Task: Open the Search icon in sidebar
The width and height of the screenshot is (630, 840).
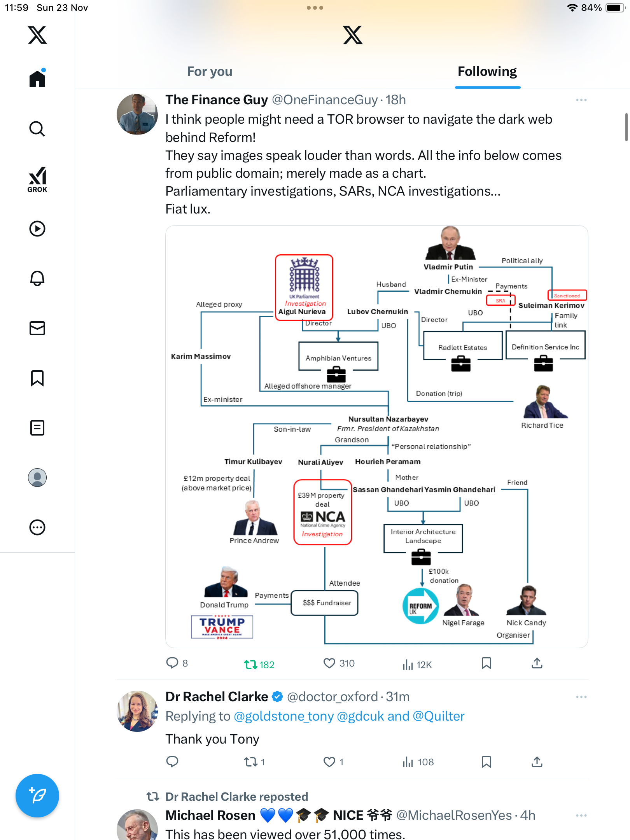Action: (x=37, y=129)
